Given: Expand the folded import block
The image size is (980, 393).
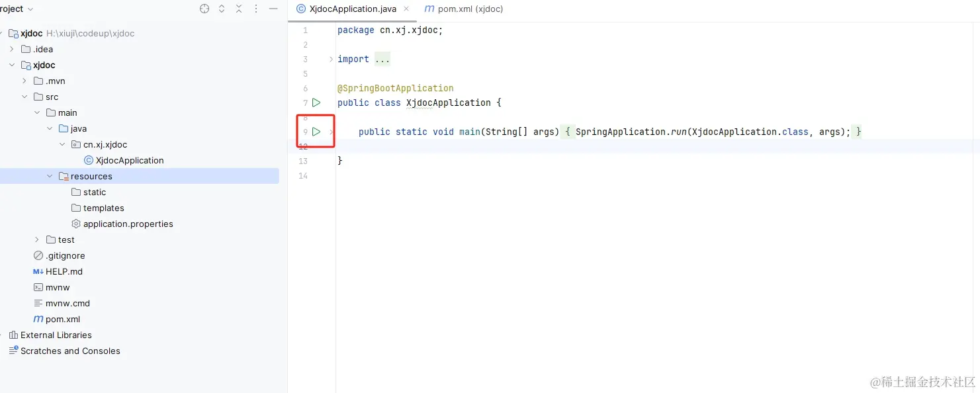Looking at the screenshot, I should (332, 59).
